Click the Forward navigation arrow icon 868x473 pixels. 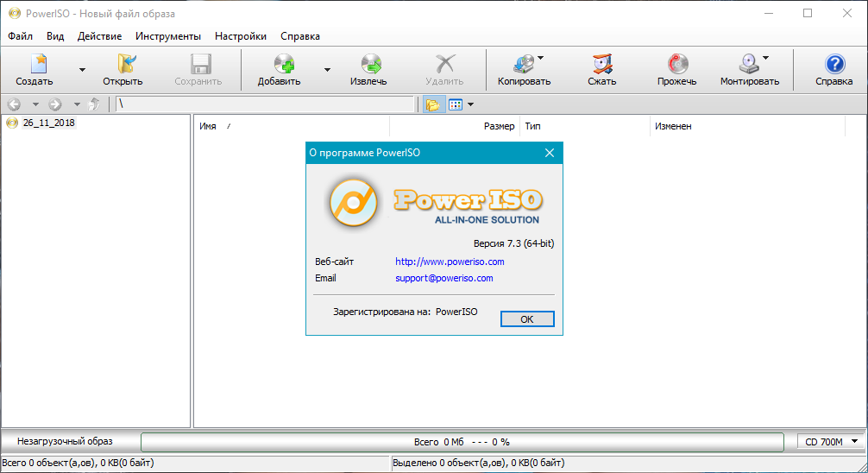click(55, 104)
